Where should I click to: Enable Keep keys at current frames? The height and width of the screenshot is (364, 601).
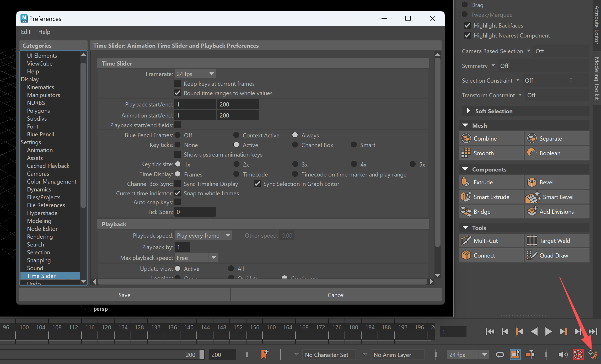178,84
